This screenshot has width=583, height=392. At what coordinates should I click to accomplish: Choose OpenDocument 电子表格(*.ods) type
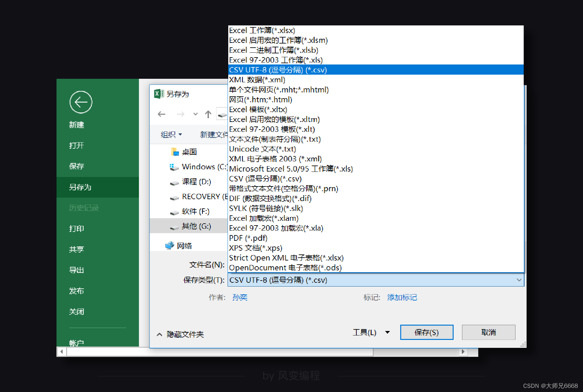(376, 268)
